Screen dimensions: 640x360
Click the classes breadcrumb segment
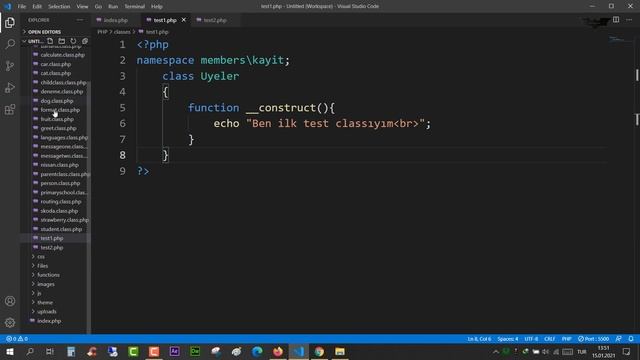(x=122, y=32)
